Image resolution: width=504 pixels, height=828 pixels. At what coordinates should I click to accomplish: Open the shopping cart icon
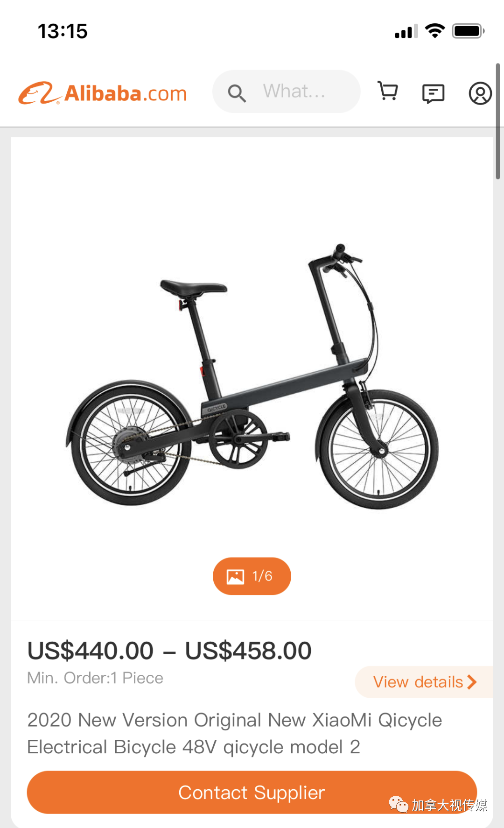[388, 91]
